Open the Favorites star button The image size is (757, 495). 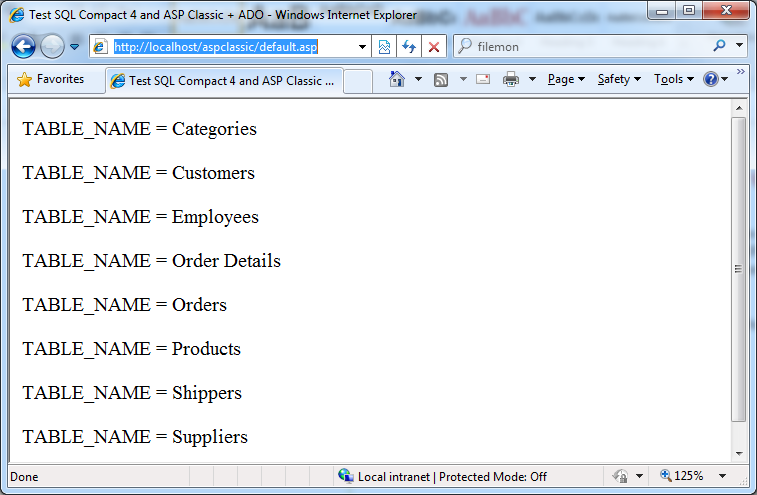tap(51, 79)
